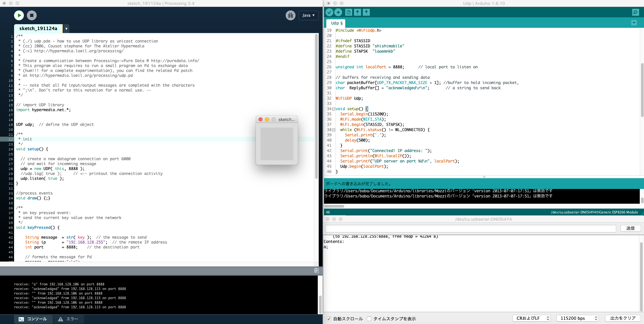
Task: Switch to the エラー tab
Action: click(68, 319)
